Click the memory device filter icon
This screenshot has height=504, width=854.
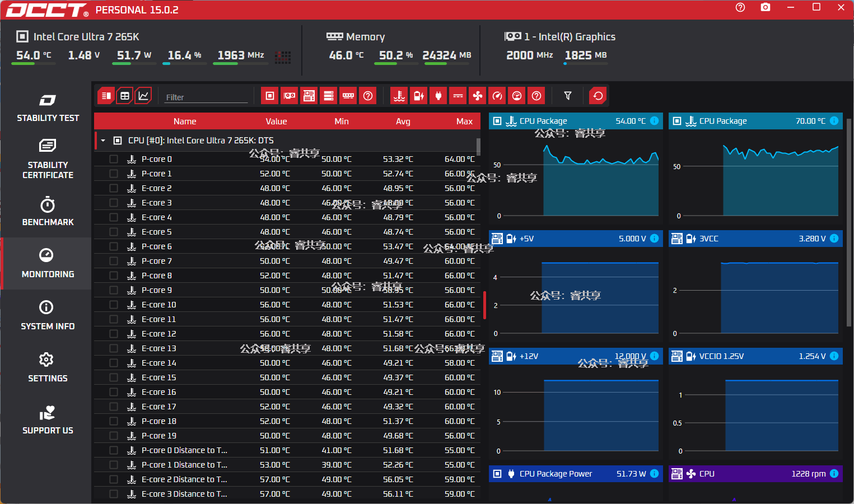pyautogui.click(x=348, y=96)
